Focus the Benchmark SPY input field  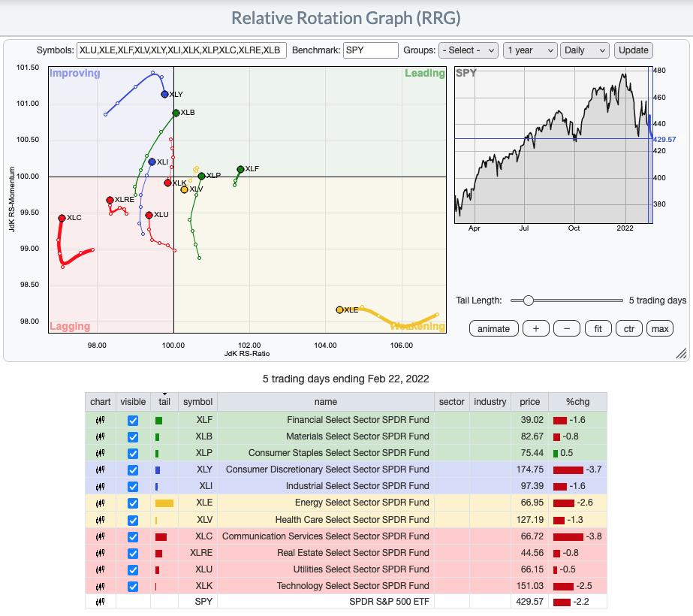(x=371, y=50)
